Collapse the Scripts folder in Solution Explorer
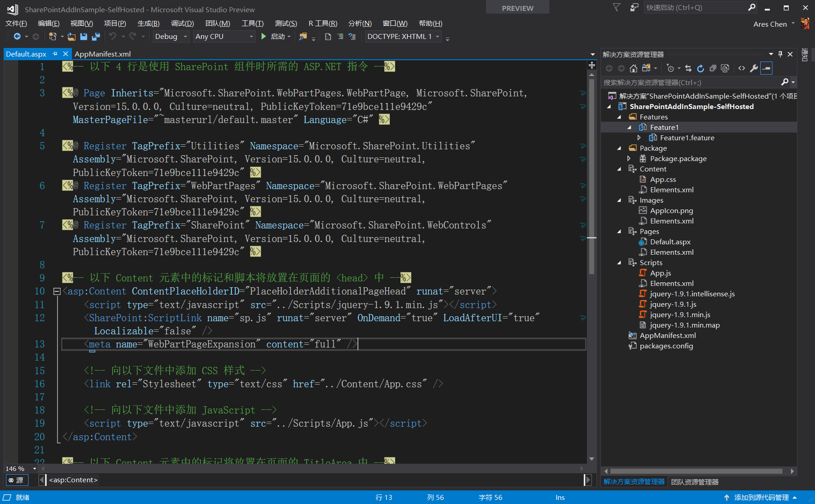The width and height of the screenshot is (815, 504). click(620, 262)
